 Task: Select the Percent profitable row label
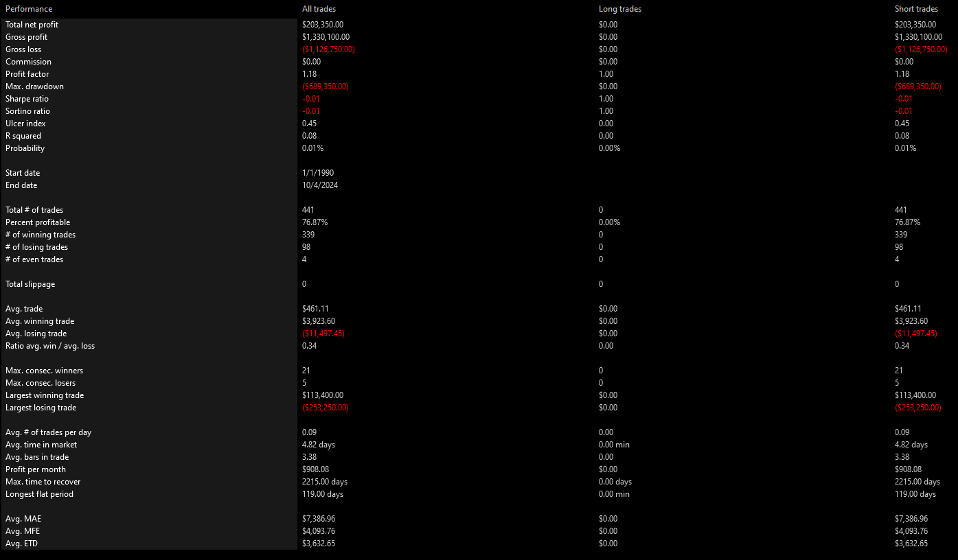point(38,222)
